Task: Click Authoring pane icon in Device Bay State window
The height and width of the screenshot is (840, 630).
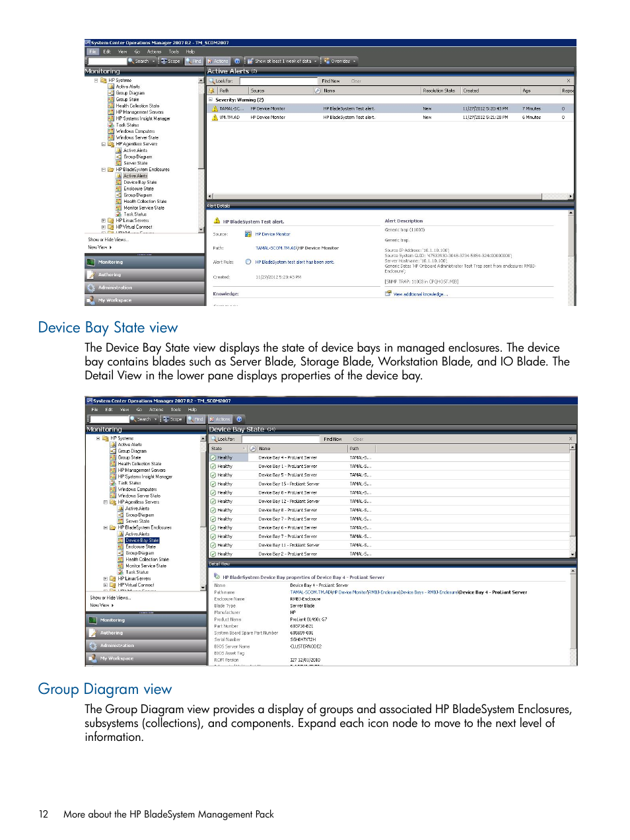Action: (x=93, y=632)
